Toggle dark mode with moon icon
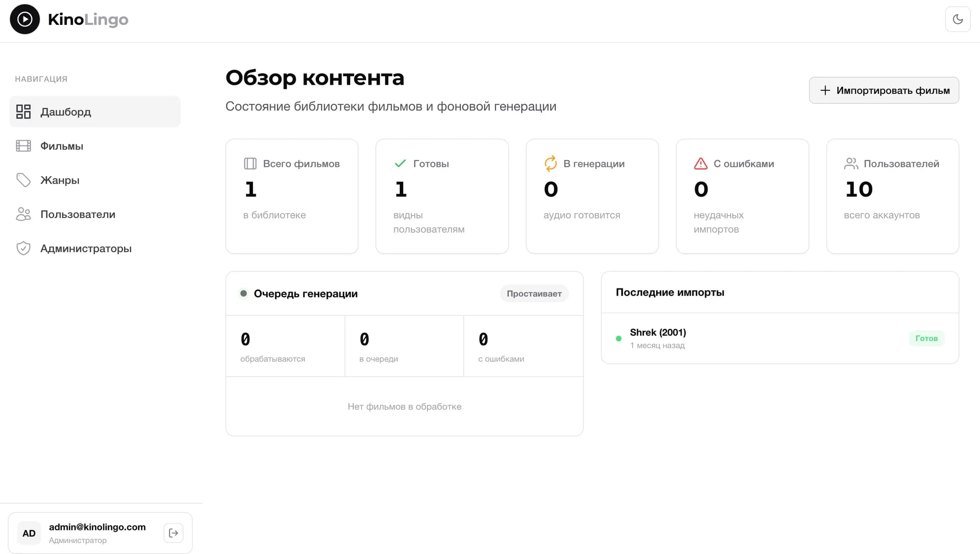Viewport: 980px width, 554px height. coord(958,19)
